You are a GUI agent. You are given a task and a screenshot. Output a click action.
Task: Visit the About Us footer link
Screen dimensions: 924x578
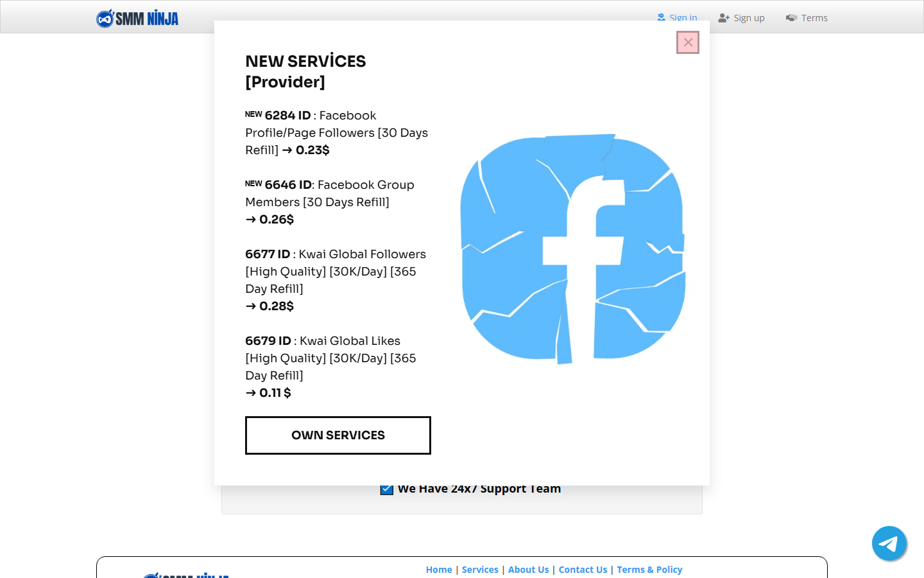point(528,570)
